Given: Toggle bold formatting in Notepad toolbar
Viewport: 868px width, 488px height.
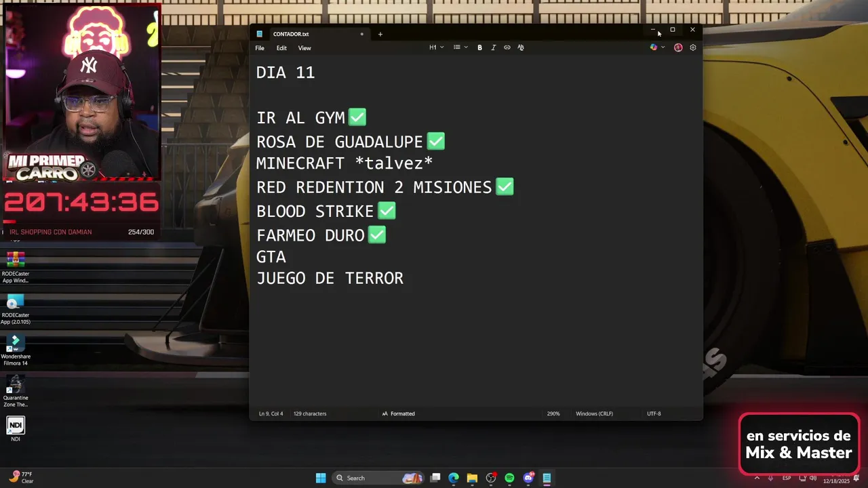Looking at the screenshot, I should (479, 47).
